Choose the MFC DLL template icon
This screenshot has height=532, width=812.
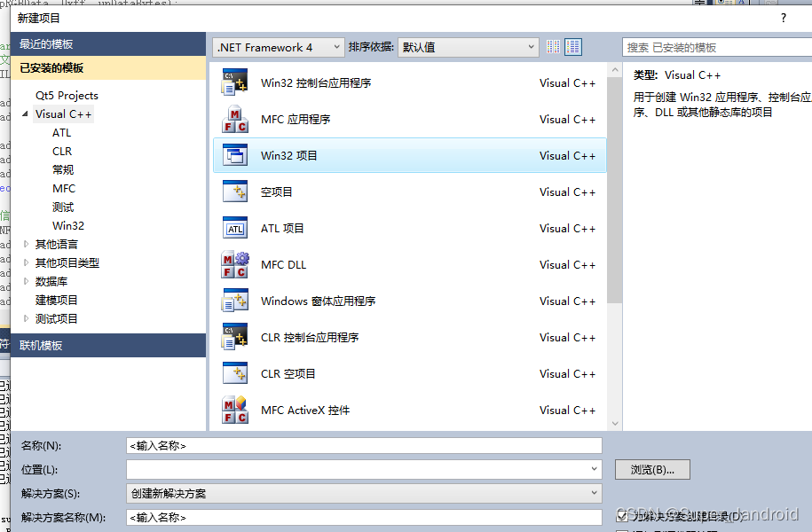[x=235, y=264]
